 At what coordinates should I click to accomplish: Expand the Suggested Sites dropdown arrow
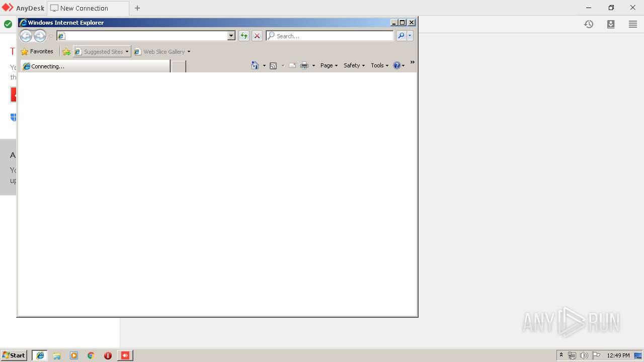point(127,51)
